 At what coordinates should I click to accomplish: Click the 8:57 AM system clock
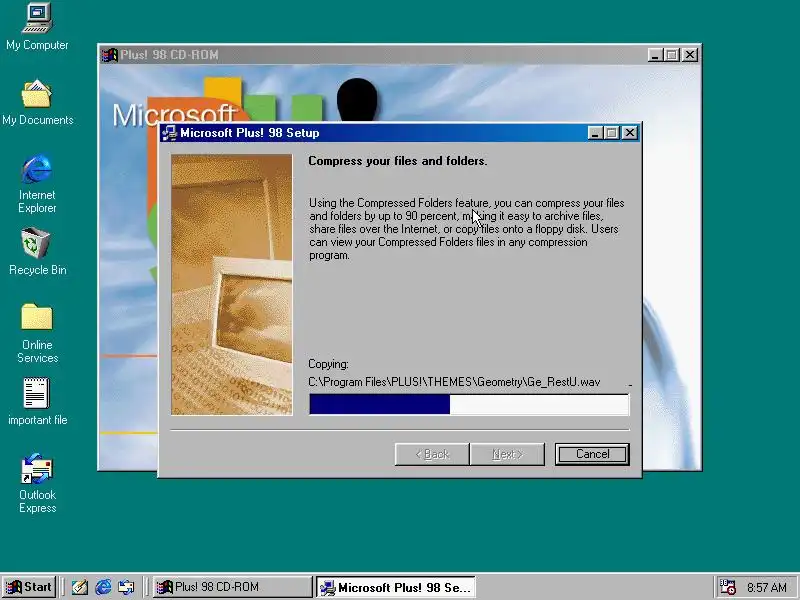click(767, 587)
